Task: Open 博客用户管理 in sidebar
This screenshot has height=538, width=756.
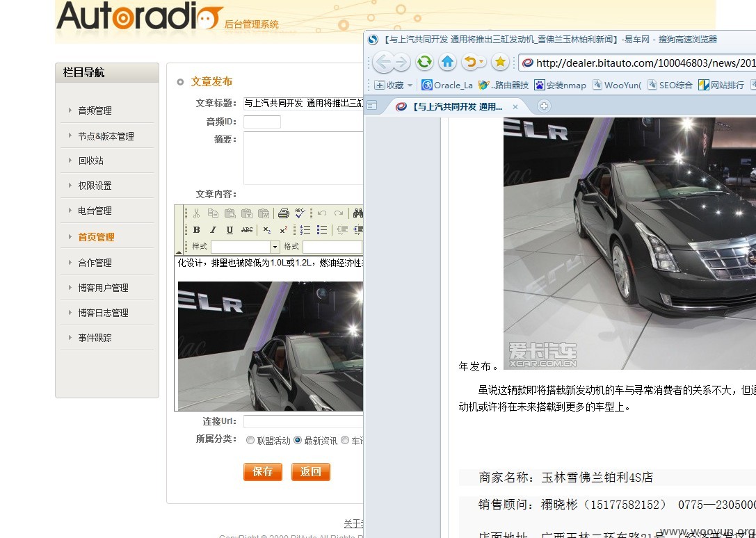Action: pyautogui.click(x=103, y=288)
